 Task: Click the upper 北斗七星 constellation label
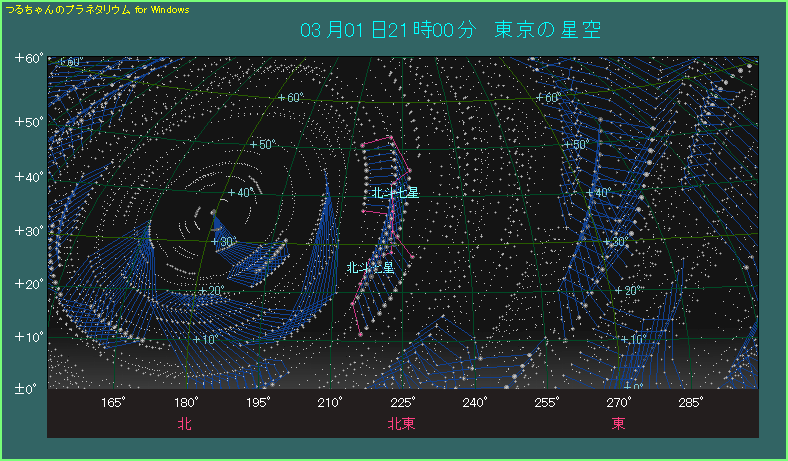[x=395, y=192]
